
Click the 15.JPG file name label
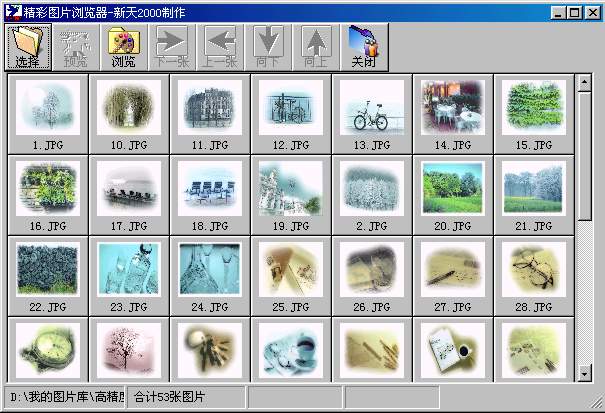coord(534,145)
